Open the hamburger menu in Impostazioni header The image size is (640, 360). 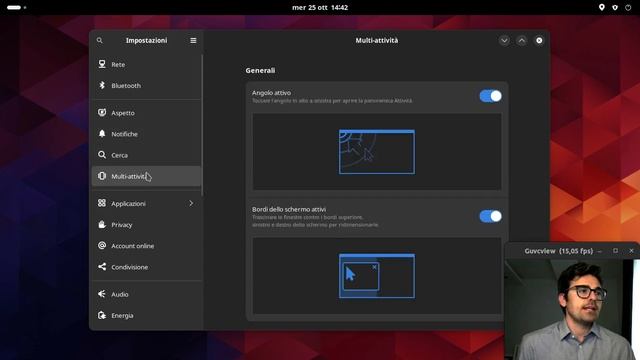(x=193, y=40)
